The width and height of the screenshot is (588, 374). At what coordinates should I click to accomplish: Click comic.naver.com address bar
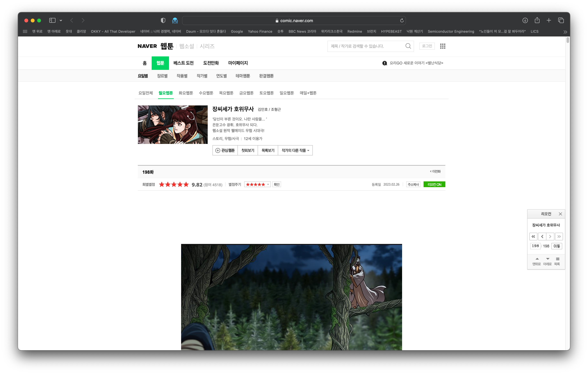(294, 21)
